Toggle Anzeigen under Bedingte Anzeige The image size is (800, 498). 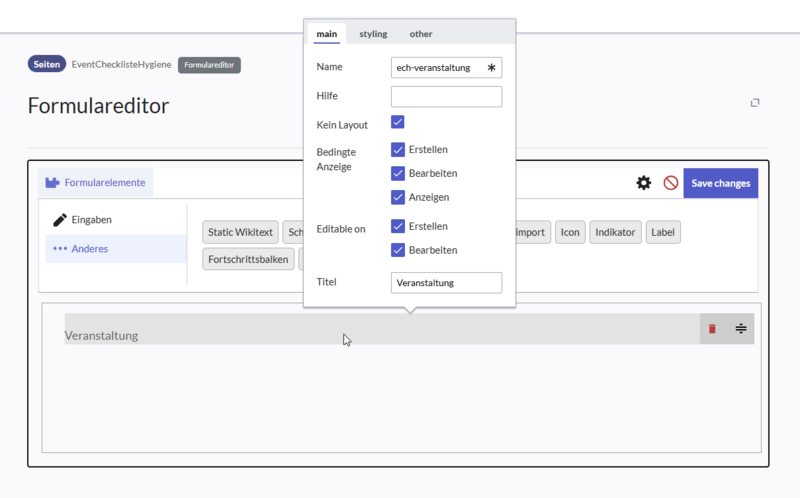pos(397,197)
